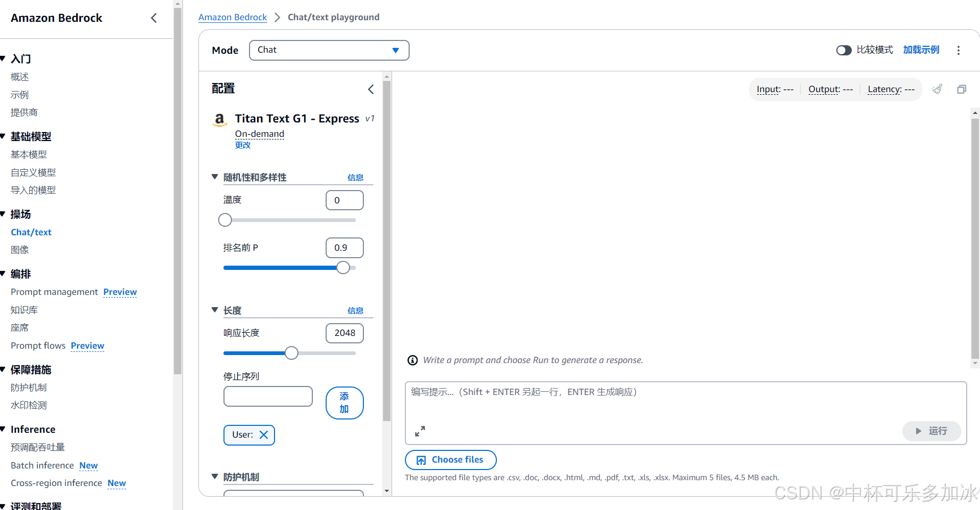Click the 响应长度 slider handle
The height and width of the screenshot is (510, 980).
tap(292, 353)
